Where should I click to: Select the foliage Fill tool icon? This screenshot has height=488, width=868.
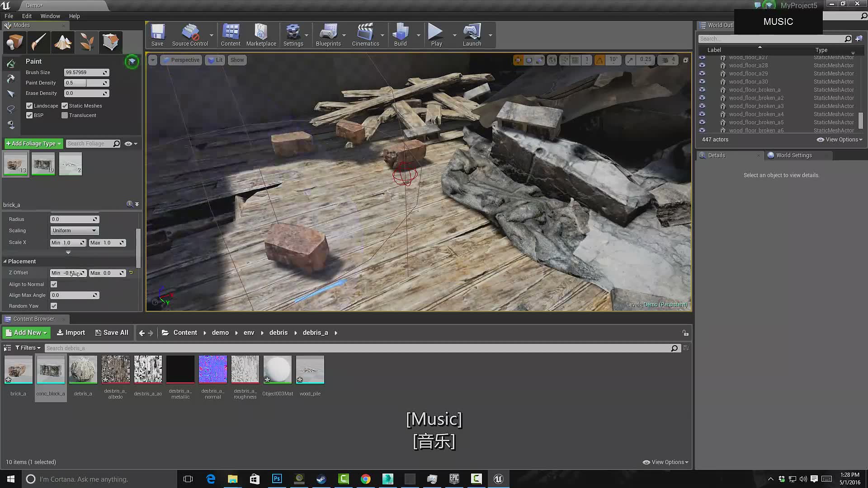[11, 125]
